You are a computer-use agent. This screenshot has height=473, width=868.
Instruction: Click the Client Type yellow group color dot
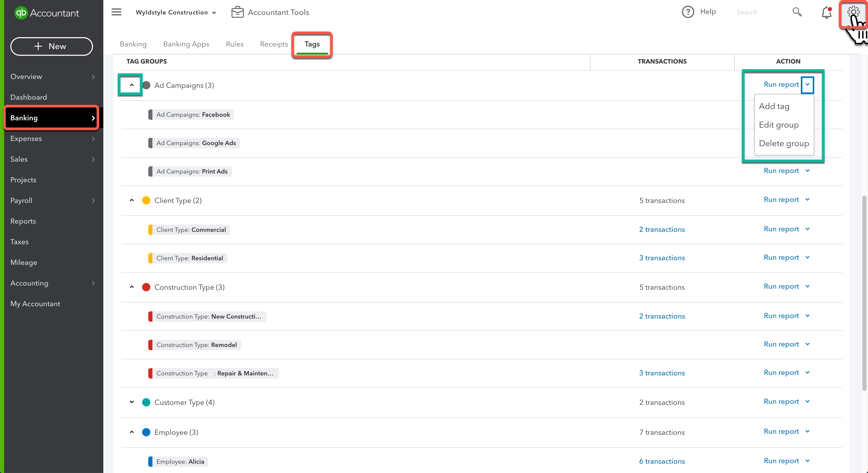(x=146, y=200)
